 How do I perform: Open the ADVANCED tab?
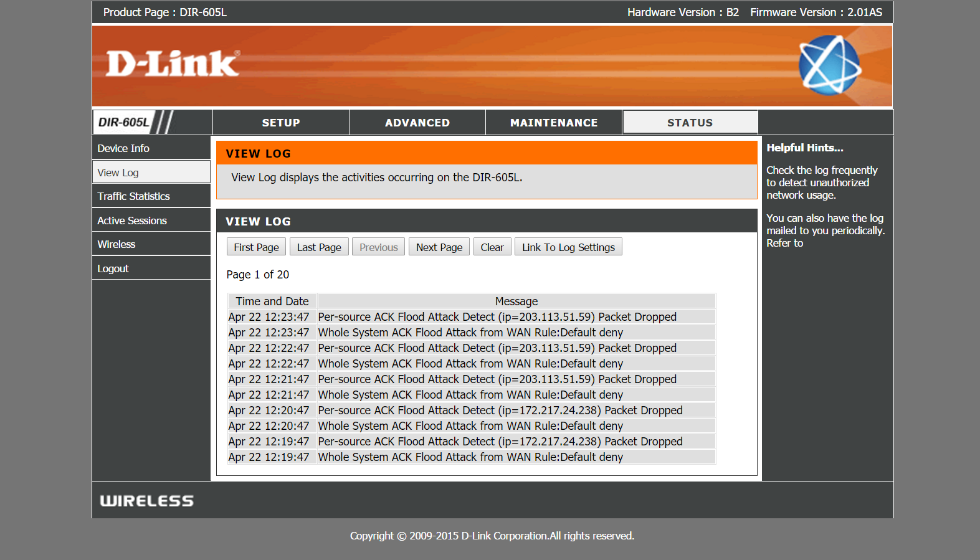(417, 123)
